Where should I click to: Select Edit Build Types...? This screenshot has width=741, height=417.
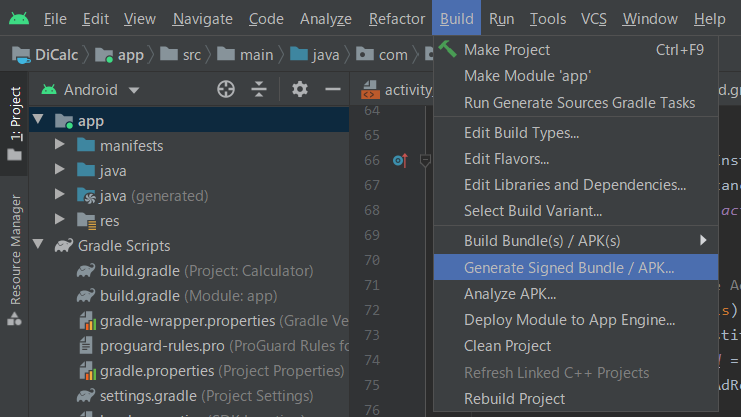pyautogui.click(x=576, y=133)
